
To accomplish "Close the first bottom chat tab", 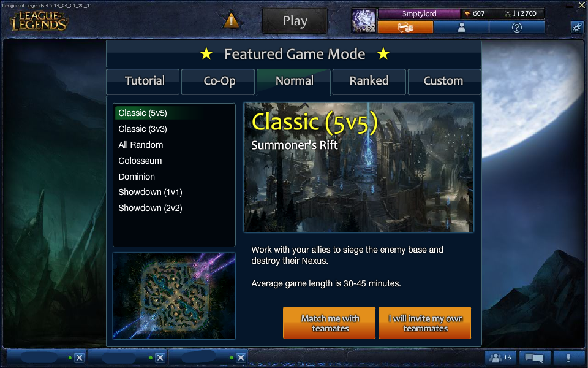I will (79, 358).
